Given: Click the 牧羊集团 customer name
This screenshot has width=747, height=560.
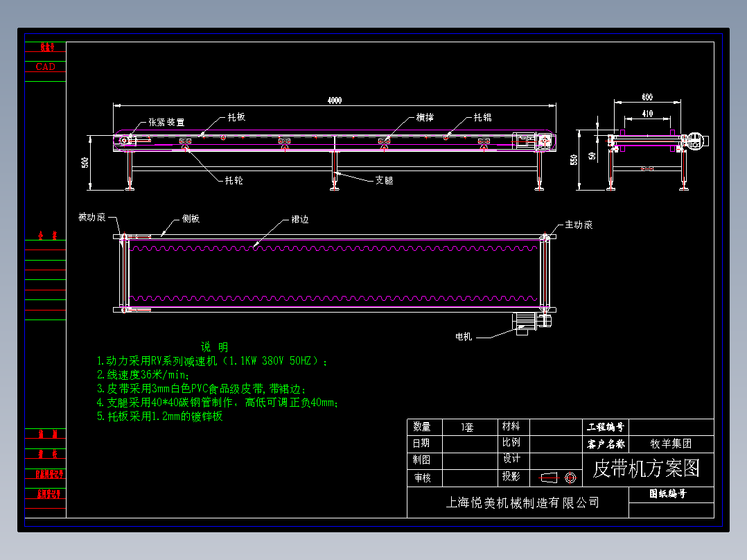Looking at the screenshot, I should coord(671,444).
